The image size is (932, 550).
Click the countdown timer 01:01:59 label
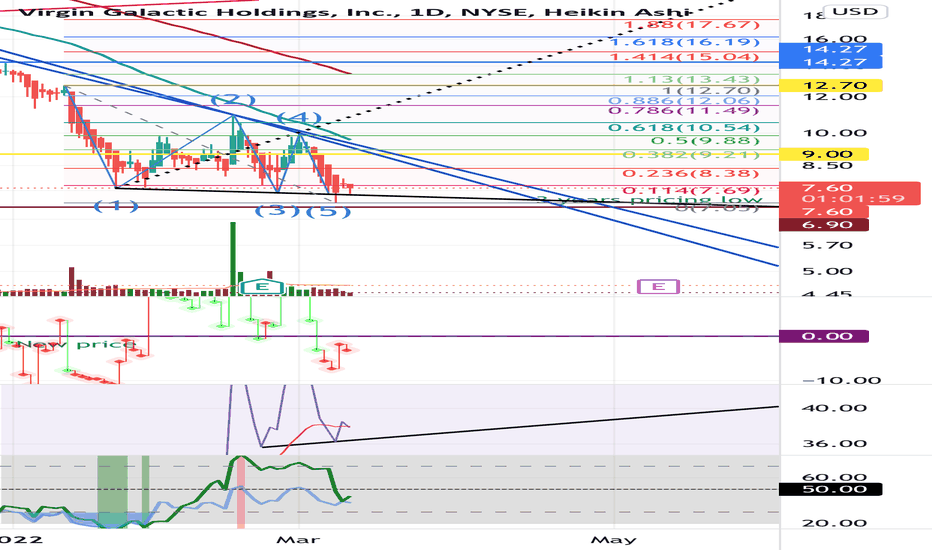pos(852,199)
